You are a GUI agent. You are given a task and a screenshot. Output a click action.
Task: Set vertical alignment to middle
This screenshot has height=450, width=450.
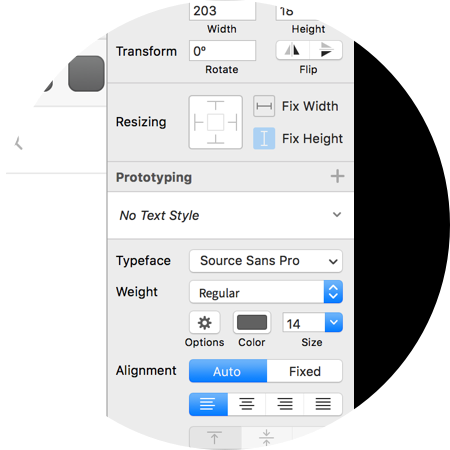pyautogui.click(x=266, y=437)
